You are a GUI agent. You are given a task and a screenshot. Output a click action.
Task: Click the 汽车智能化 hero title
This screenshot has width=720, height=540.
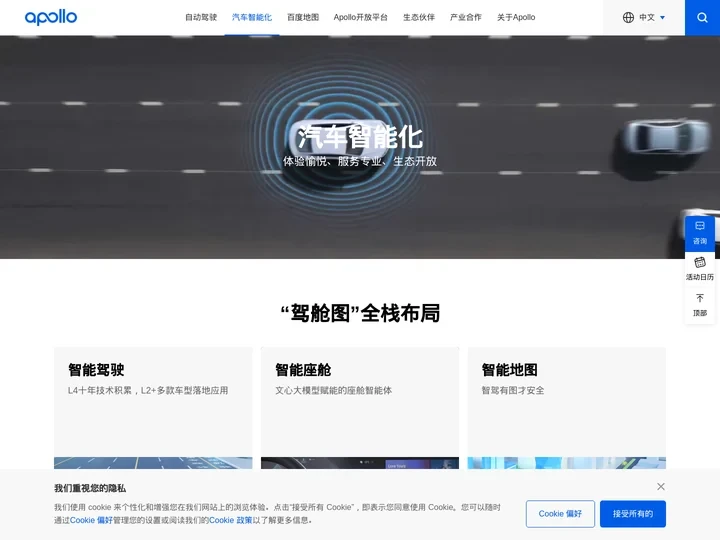(360, 137)
